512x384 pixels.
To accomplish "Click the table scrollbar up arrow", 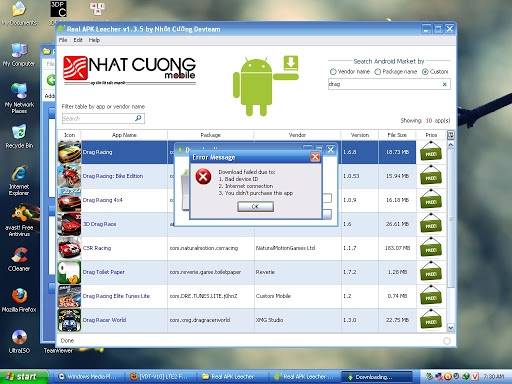I will pyautogui.click(x=451, y=145).
